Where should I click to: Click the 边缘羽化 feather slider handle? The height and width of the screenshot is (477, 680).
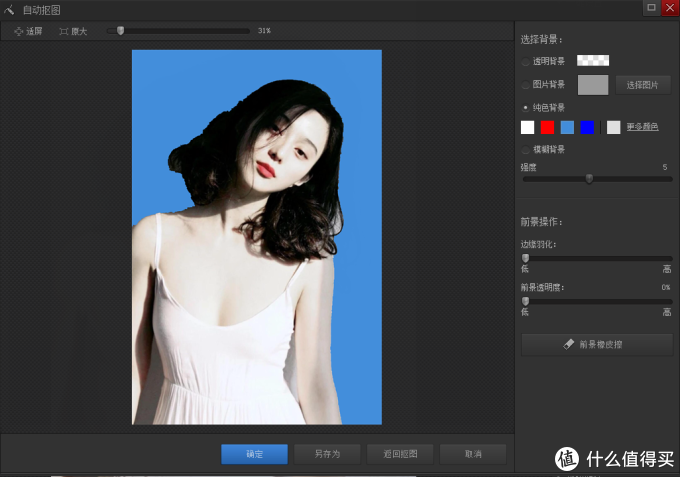coord(525,258)
